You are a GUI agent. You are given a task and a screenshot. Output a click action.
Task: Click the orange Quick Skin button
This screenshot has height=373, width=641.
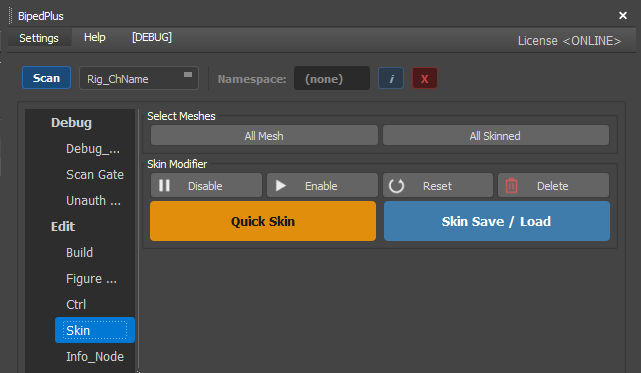coord(263,221)
